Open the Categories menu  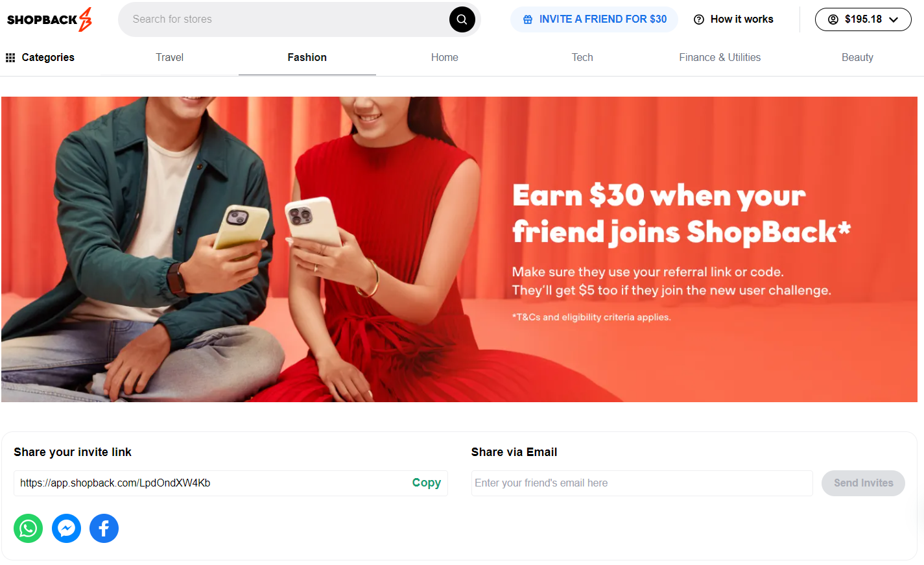point(40,58)
